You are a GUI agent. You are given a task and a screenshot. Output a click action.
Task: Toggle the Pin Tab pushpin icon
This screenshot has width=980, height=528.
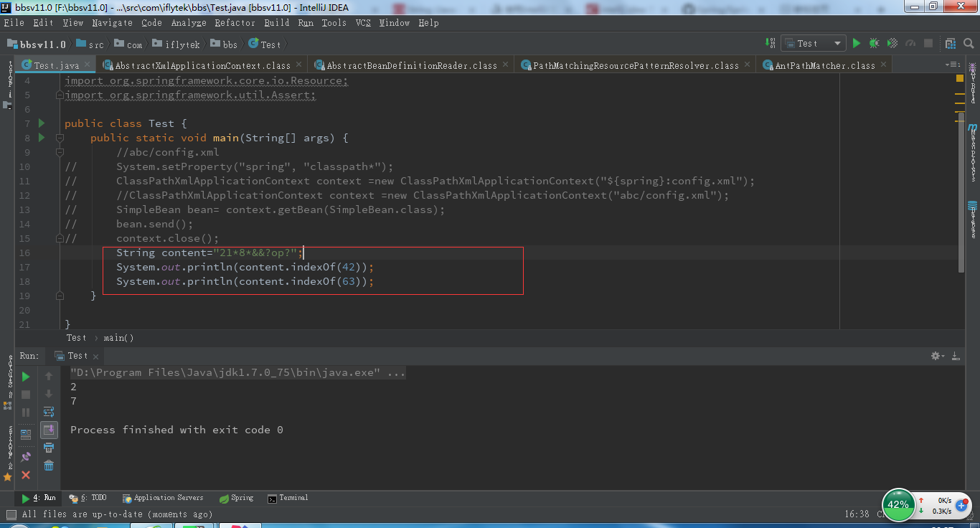tap(26, 456)
